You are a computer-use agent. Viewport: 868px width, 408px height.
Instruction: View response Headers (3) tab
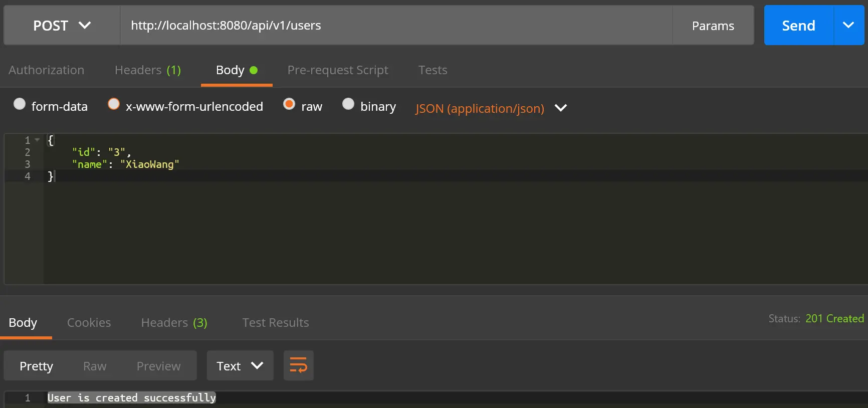[174, 323]
